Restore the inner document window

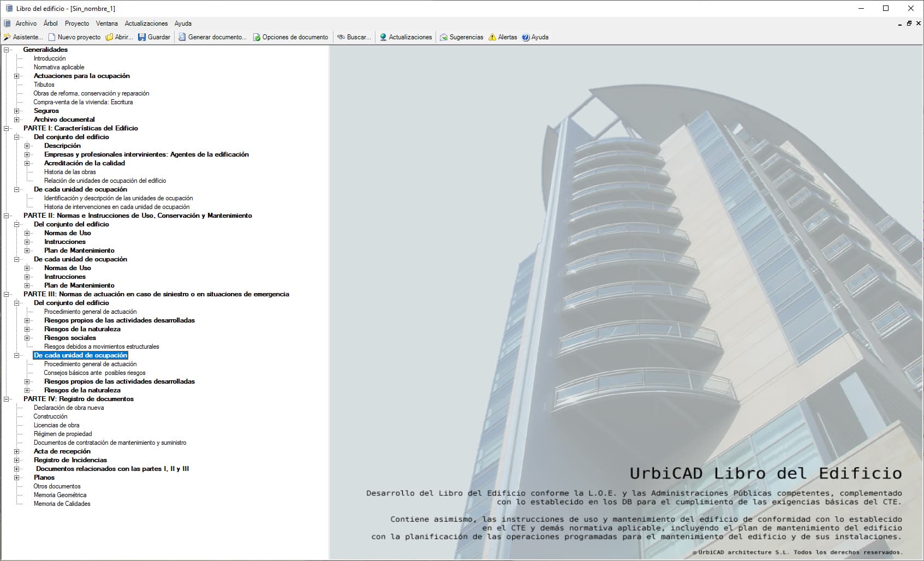(909, 23)
